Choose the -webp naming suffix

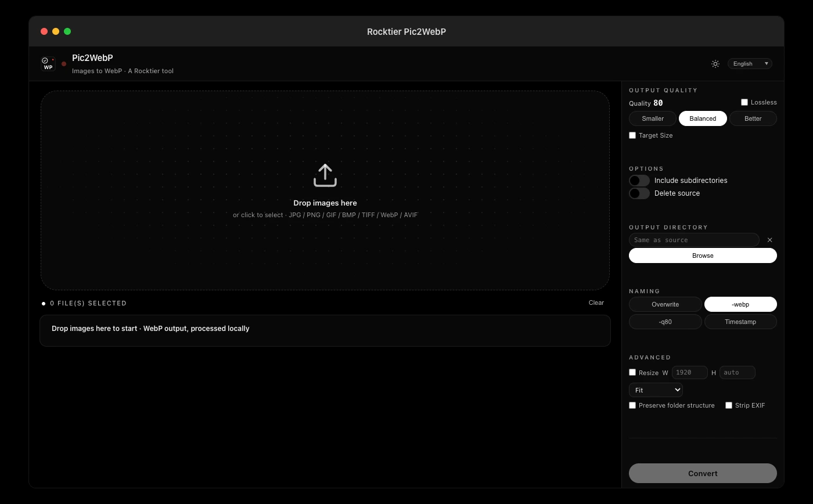point(740,304)
